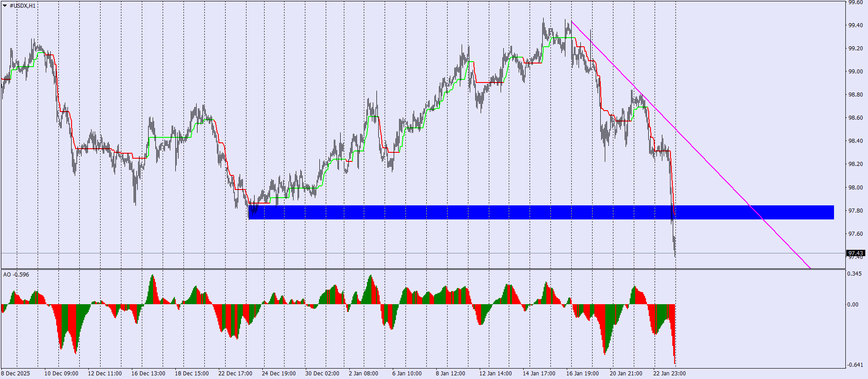Click the 18 Dec 15:00 time label
Screen dimensions: 868x379
tap(192, 374)
